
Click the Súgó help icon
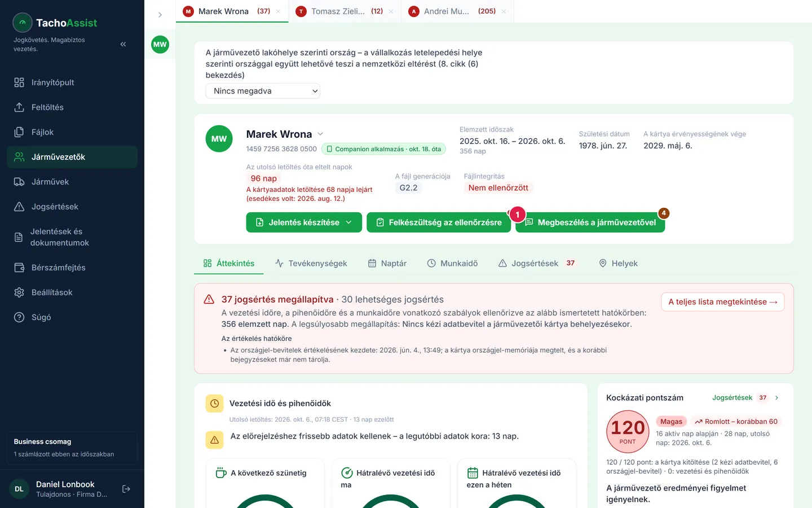pyautogui.click(x=19, y=317)
